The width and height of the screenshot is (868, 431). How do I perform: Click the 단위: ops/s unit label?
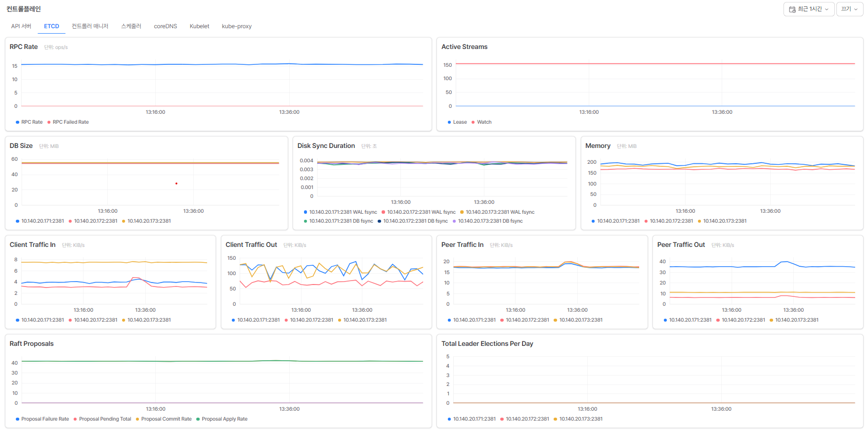tap(56, 48)
